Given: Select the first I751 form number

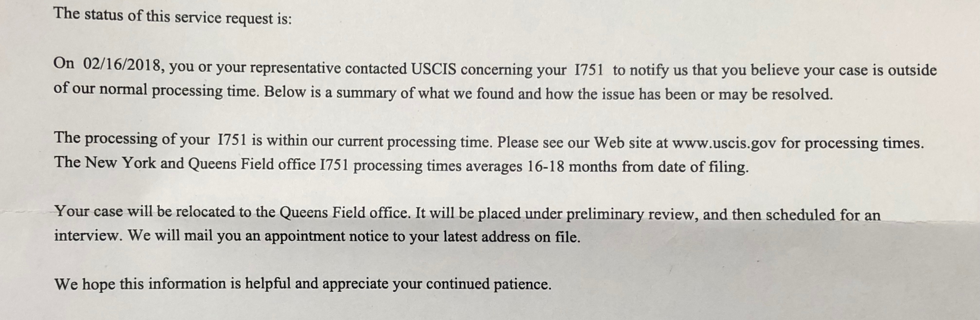Looking at the screenshot, I should pos(588,70).
